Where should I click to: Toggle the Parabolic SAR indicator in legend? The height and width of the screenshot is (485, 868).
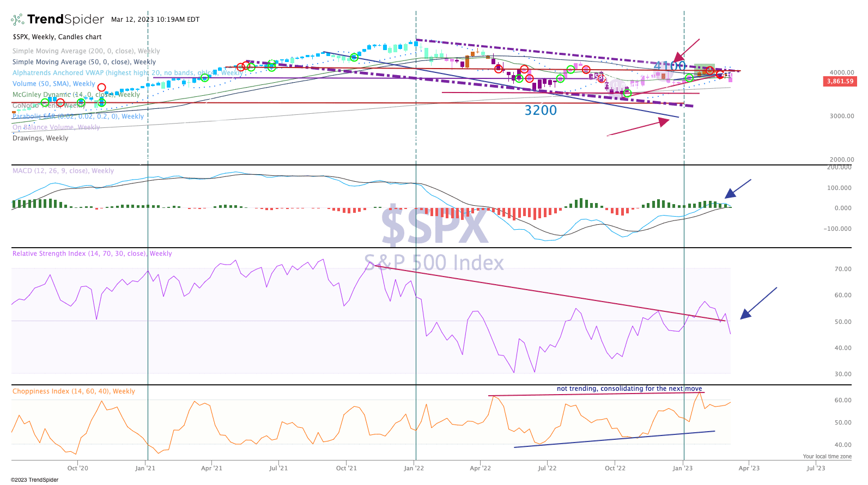tap(78, 116)
